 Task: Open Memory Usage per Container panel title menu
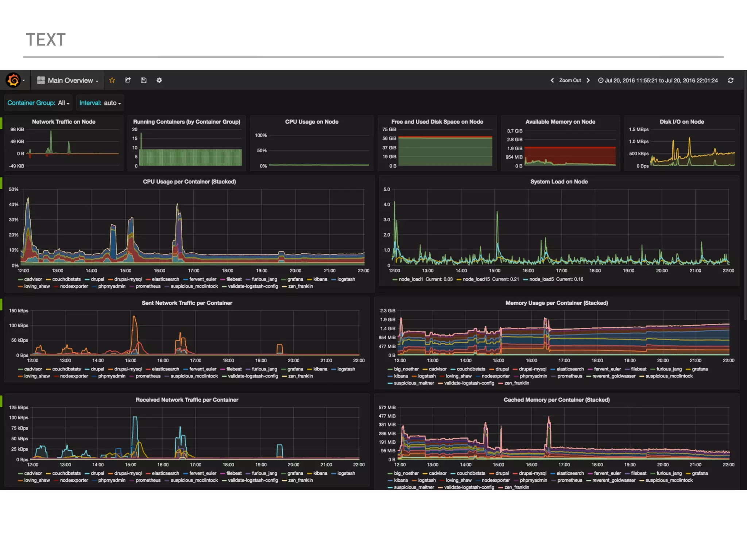(x=556, y=303)
